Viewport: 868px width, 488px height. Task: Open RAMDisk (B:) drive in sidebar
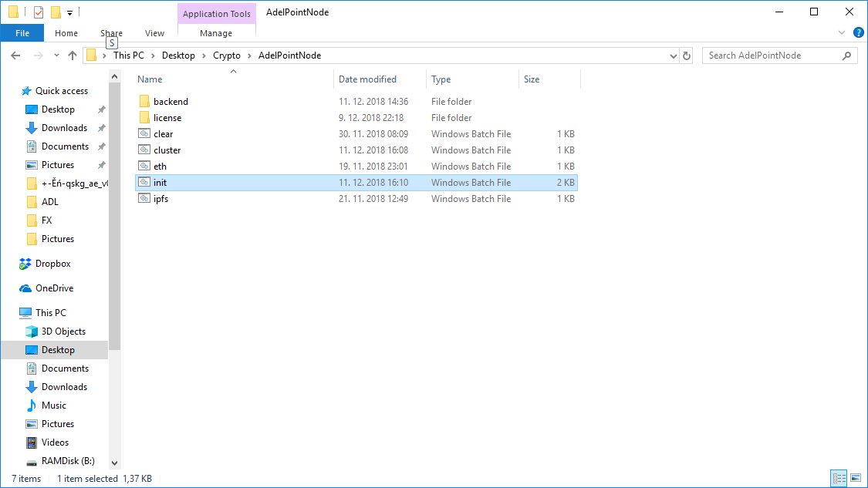68,461
